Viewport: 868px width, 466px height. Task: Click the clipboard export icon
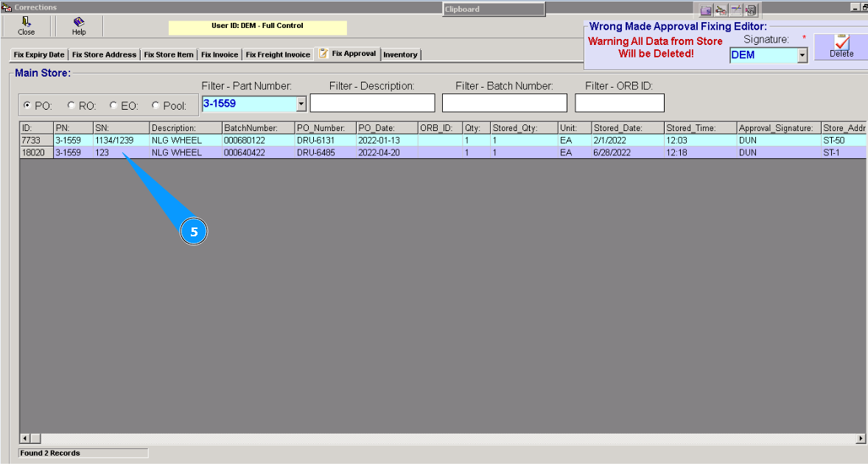click(x=751, y=10)
